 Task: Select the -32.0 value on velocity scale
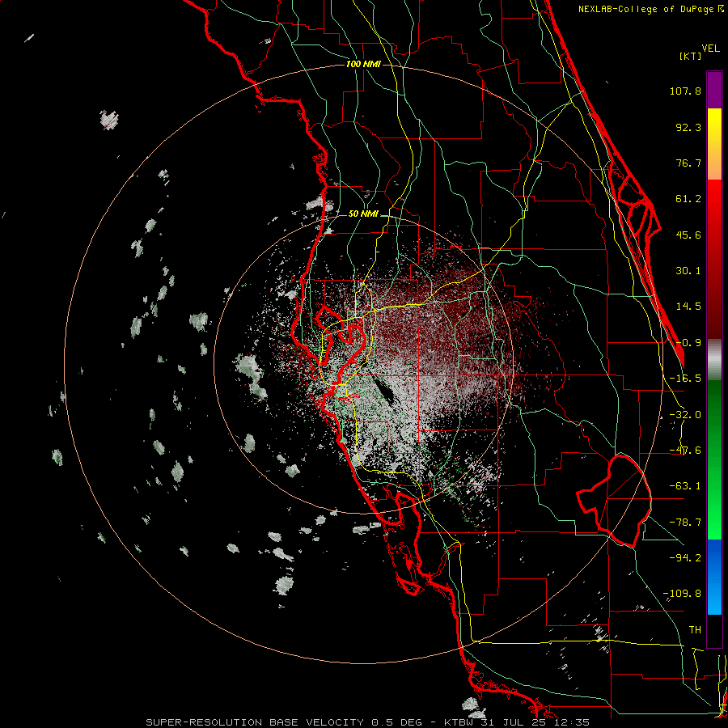pos(685,415)
